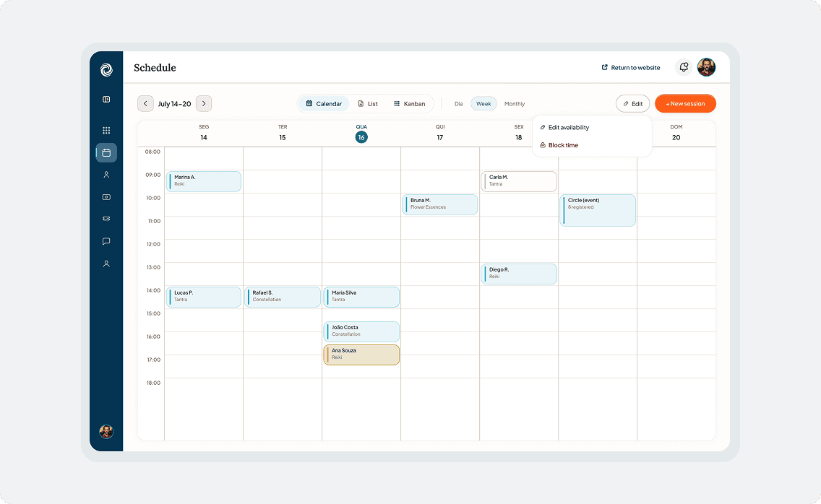Image resolution: width=821 pixels, height=504 pixels.
Task: Go to previous week arrow
Action: (x=145, y=104)
